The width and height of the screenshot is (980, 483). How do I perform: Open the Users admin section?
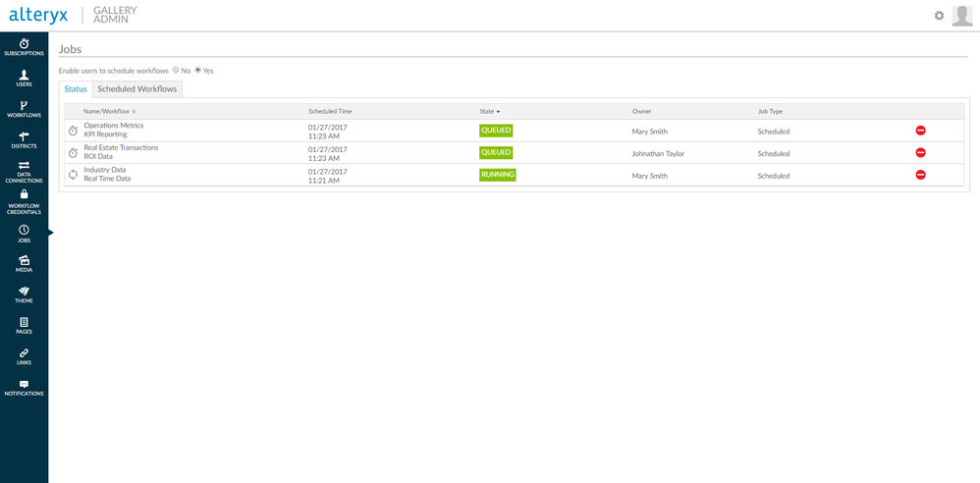click(x=24, y=79)
